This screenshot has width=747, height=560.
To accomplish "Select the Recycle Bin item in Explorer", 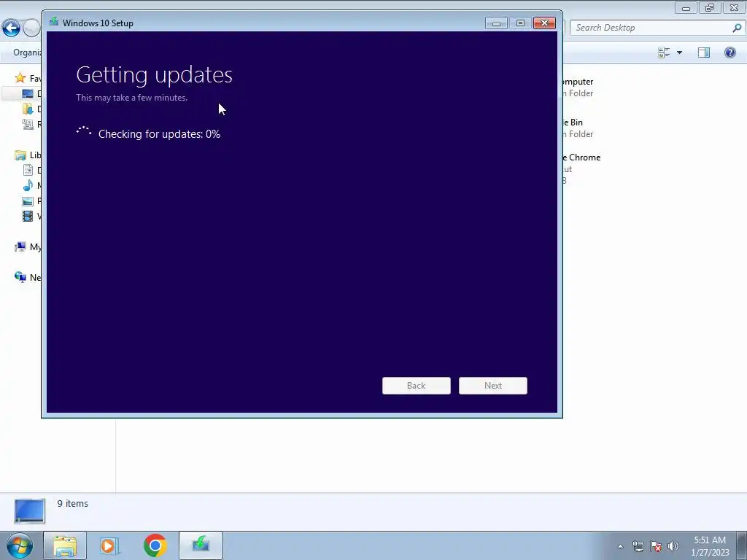I will 578,128.
